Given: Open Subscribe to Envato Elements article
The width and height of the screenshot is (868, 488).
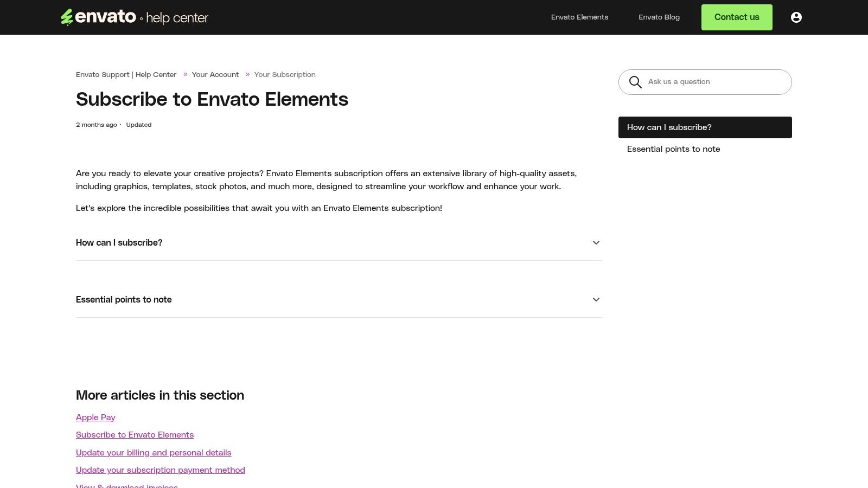Looking at the screenshot, I should [135, 434].
